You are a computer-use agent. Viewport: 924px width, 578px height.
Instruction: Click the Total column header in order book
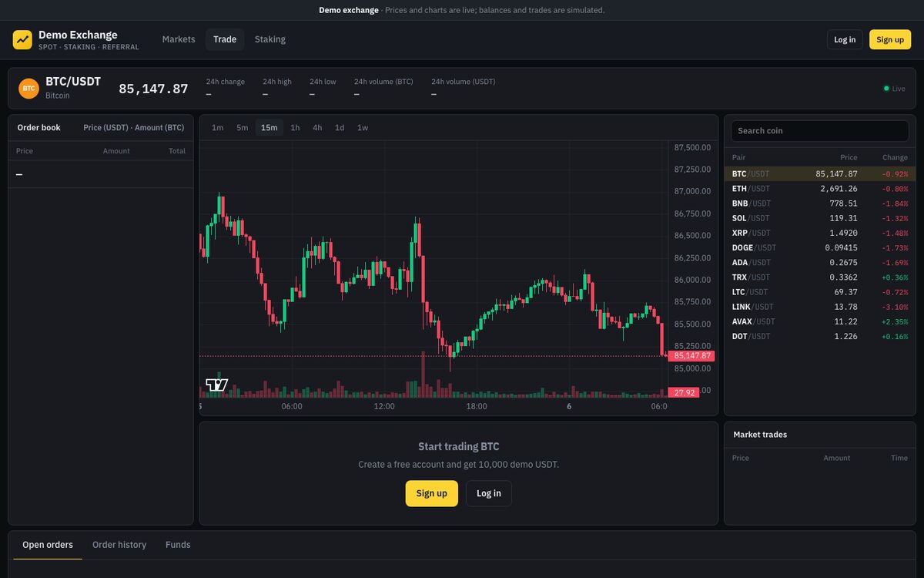(x=177, y=151)
